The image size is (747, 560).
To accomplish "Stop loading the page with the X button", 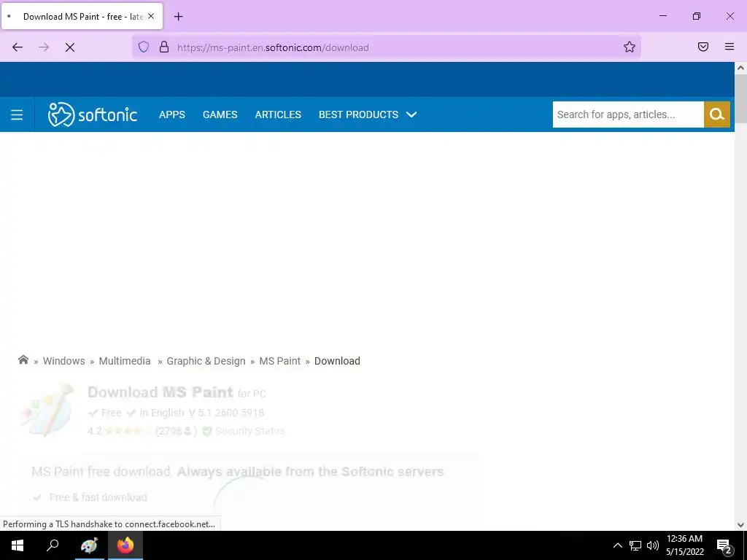I will [x=70, y=47].
